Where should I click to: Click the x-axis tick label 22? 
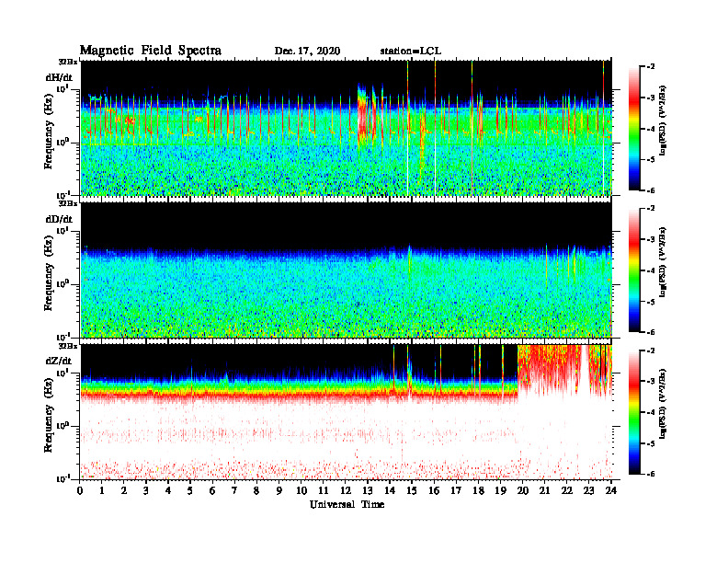click(x=566, y=491)
